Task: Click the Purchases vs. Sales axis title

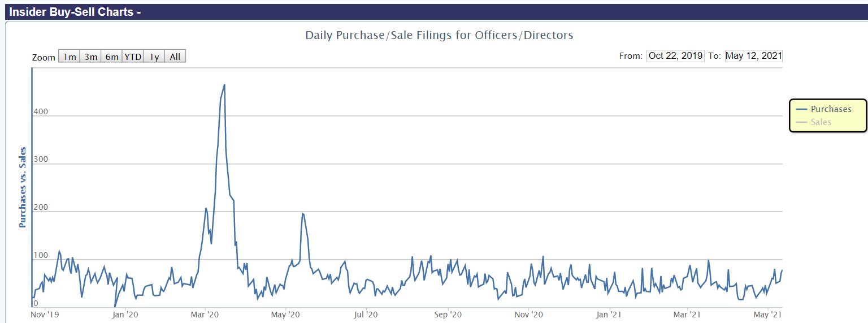Action: [23, 187]
